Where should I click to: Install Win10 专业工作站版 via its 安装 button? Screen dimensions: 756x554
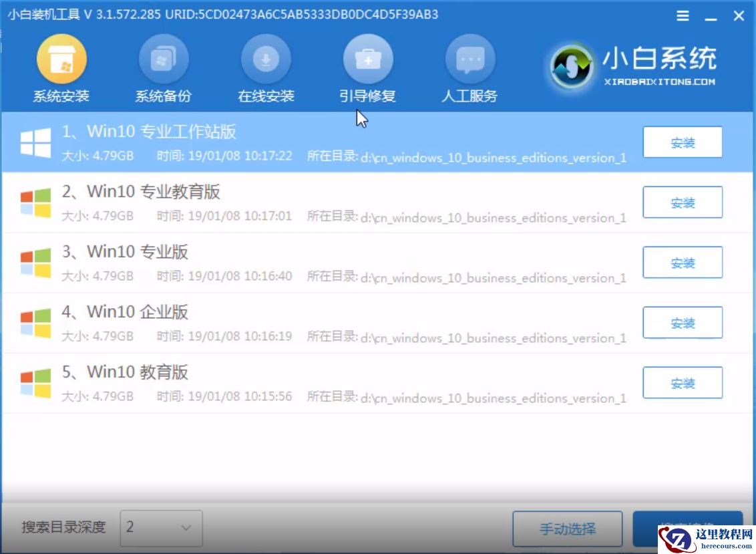click(x=683, y=142)
